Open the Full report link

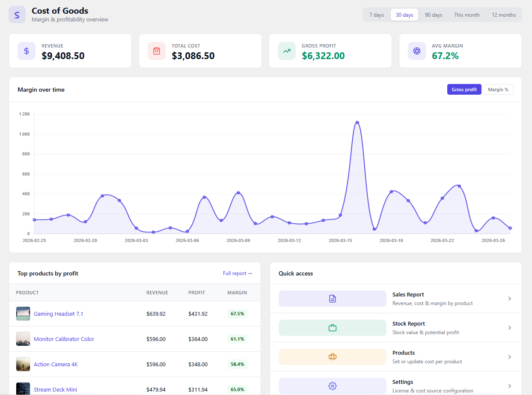238,273
